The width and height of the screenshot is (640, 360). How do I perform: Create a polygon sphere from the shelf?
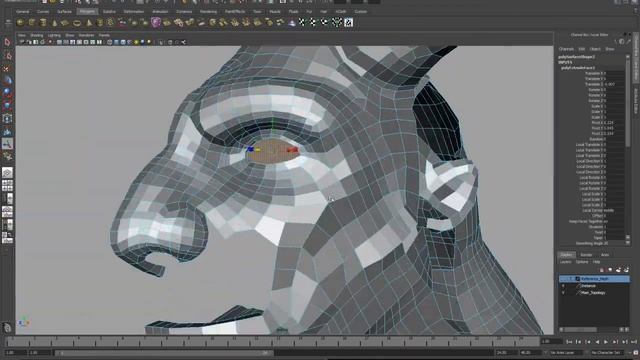[20, 23]
